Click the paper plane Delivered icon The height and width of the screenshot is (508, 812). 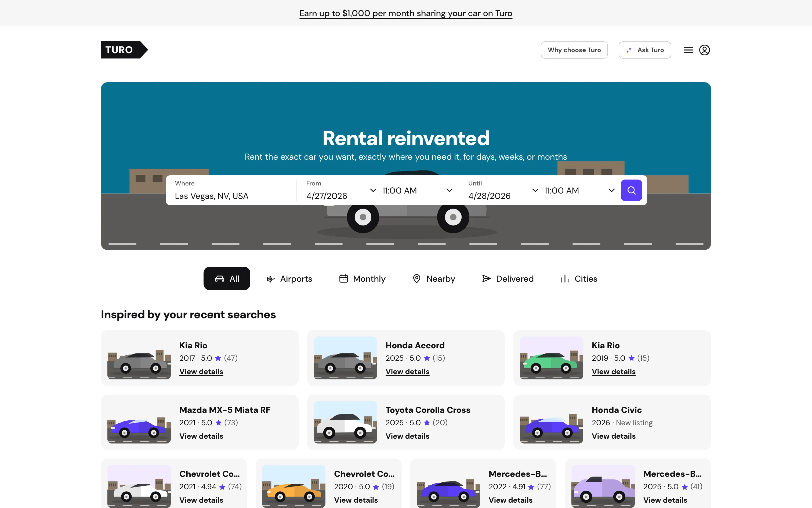point(486,278)
